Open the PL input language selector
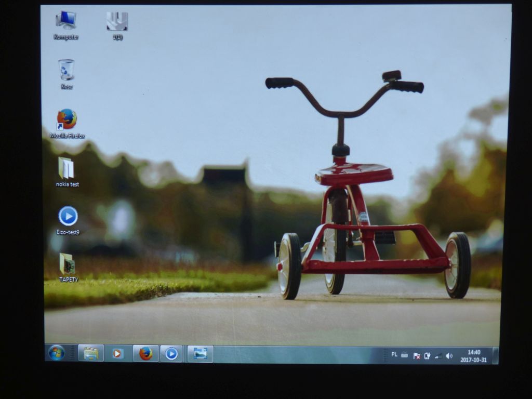Viewport: 532px width, 399px height. 394,354
